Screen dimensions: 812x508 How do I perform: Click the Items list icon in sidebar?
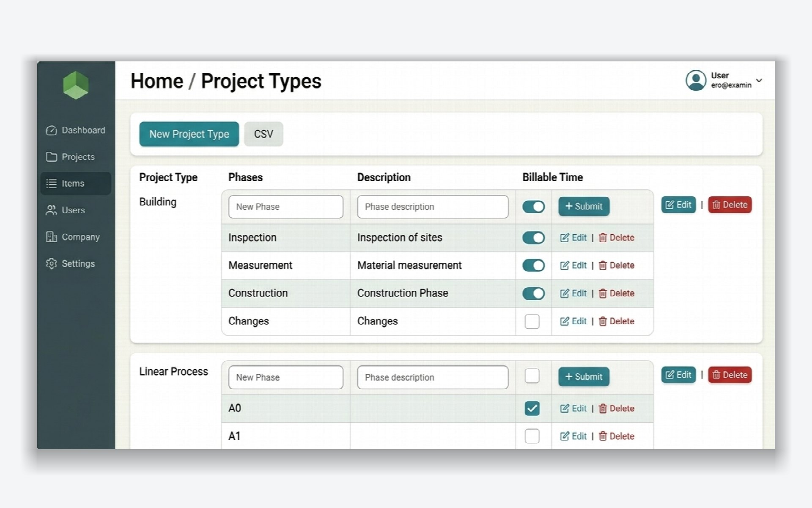51,183
